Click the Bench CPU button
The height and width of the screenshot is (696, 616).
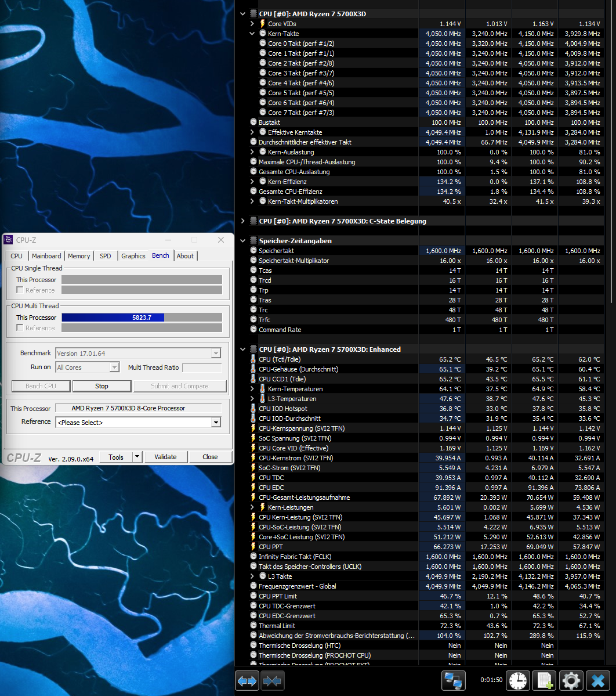point(41,386)
